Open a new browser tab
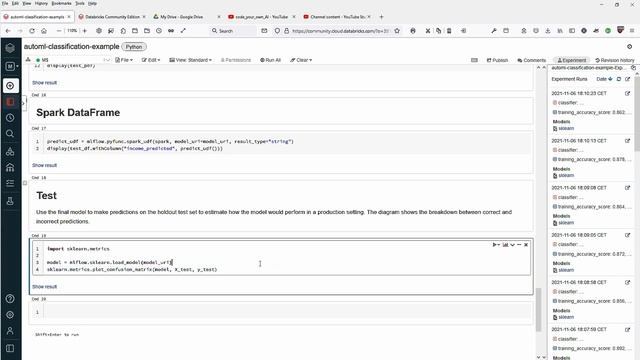 [382, 17]
